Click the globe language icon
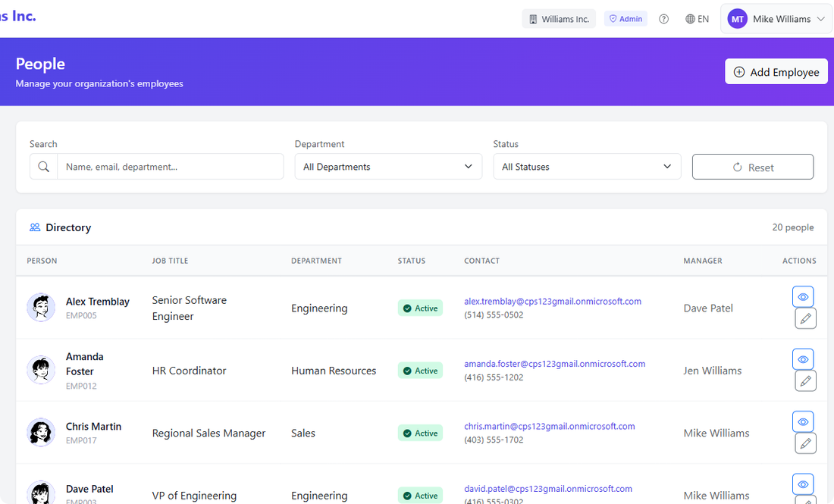This screenshot has height=504, width=834. click(x=688, y=18)
